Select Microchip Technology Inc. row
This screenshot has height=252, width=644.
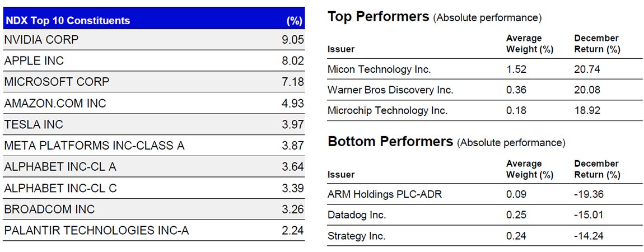[388, 110]
